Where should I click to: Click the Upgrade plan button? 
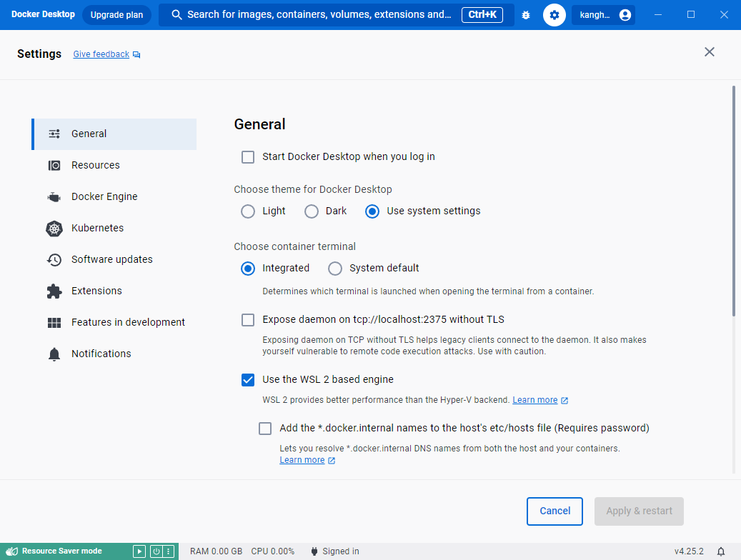click(116, 15)
